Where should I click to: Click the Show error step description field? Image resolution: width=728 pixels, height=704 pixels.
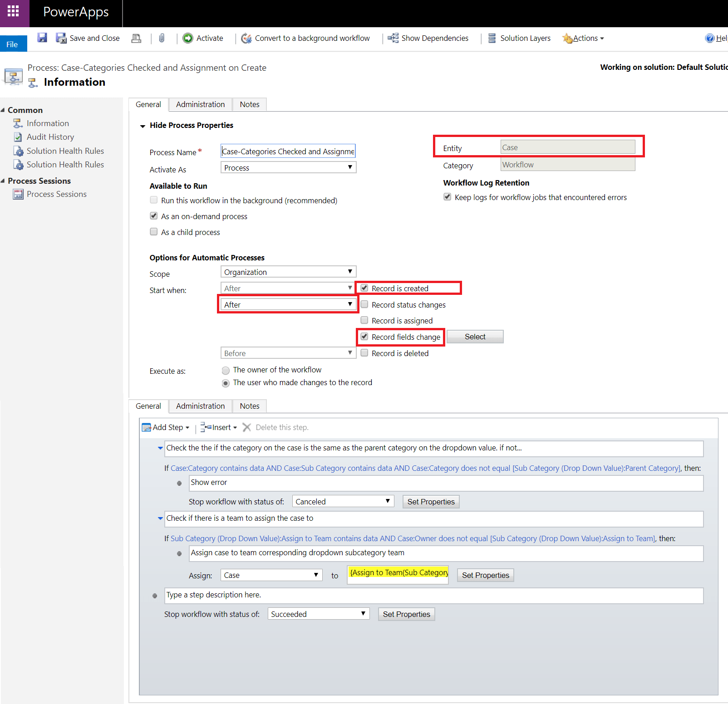(x=446, y=483)
